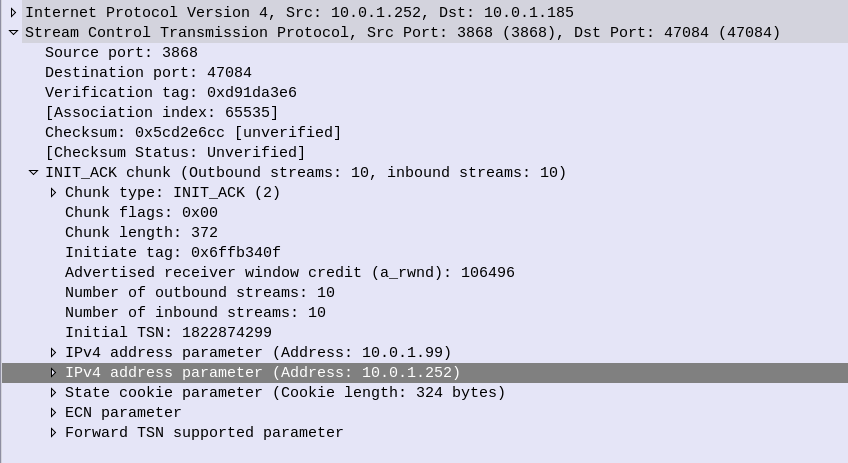
Task: Select the Initial TSN: 1822874299 field
Action: coord(168,333)
